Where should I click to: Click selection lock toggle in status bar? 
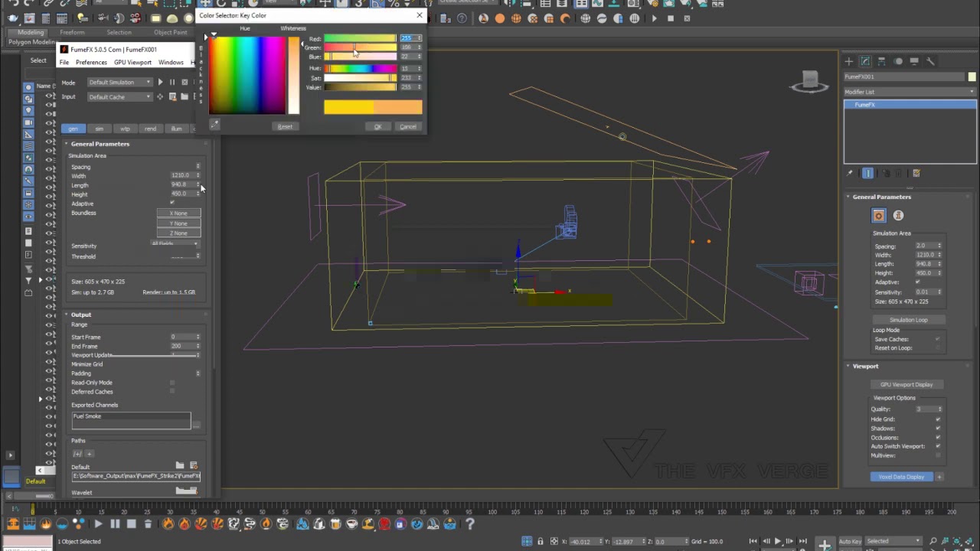point(541,542)
